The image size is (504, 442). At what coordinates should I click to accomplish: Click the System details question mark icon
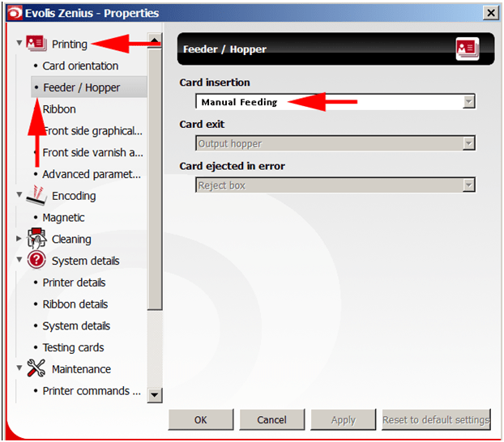pos(36,261)
